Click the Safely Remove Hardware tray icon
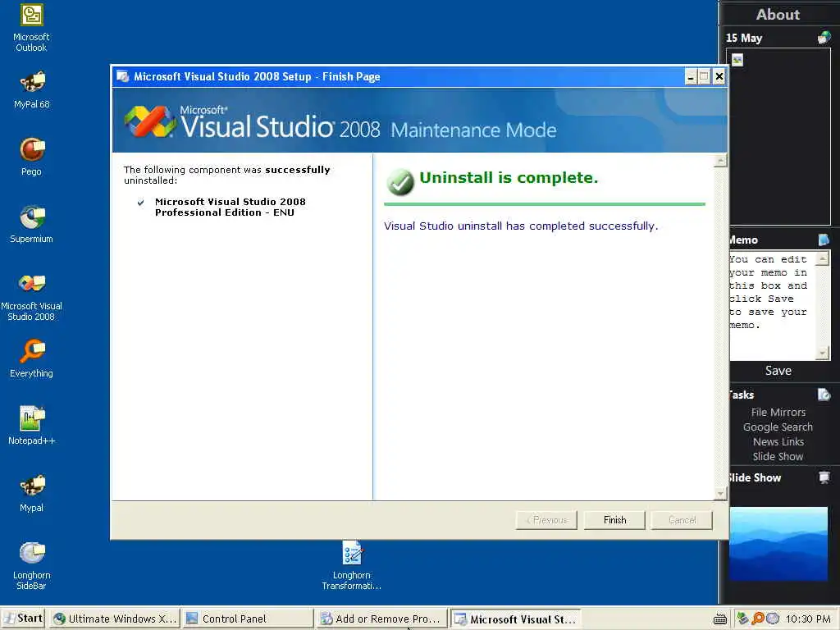The width and height of the screenshot is (840, 630). coord(742,619)
